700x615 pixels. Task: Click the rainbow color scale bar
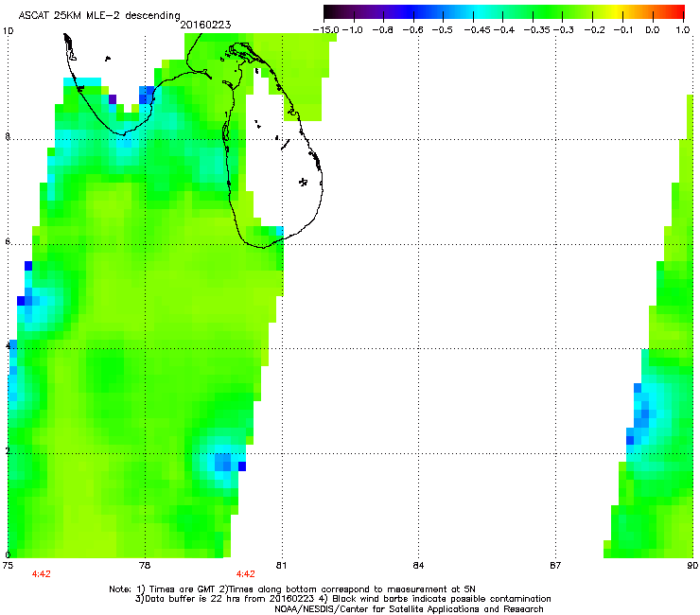(503, 12)
